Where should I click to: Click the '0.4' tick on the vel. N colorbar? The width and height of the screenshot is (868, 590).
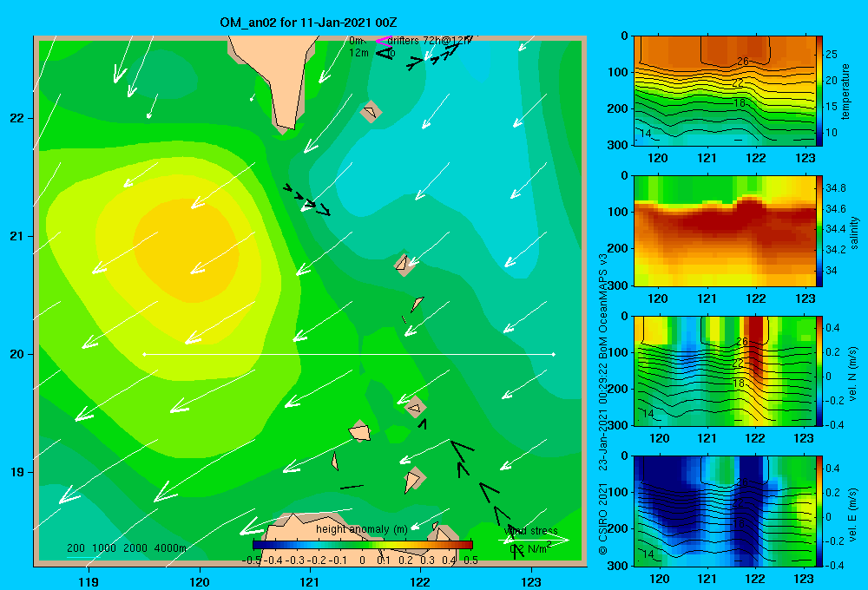coord(832,328)
